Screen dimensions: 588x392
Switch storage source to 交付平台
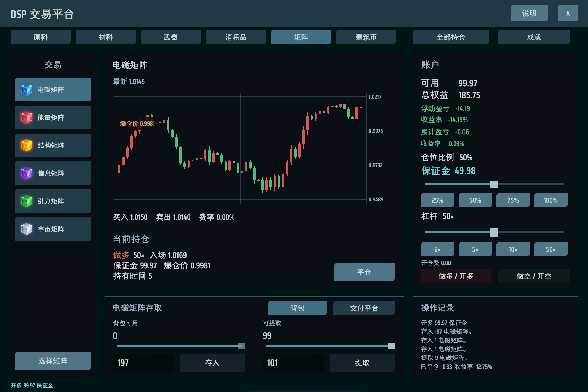pos(364,308)
